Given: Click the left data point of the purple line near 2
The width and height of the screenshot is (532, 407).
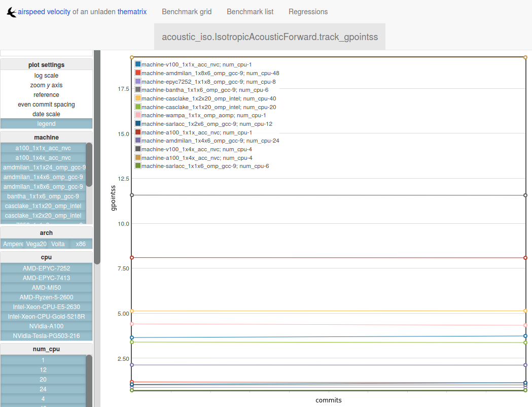Looking at the screenshot, I should click(132, 365).
